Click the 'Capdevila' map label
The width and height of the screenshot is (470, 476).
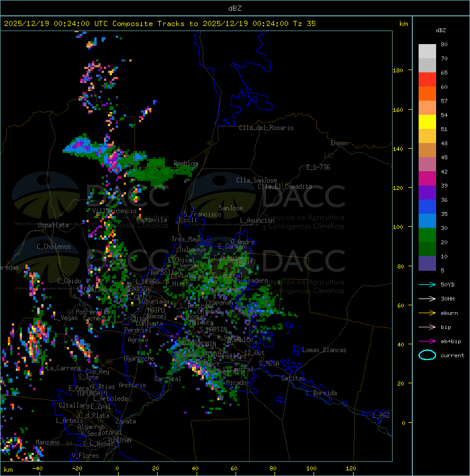151,220
